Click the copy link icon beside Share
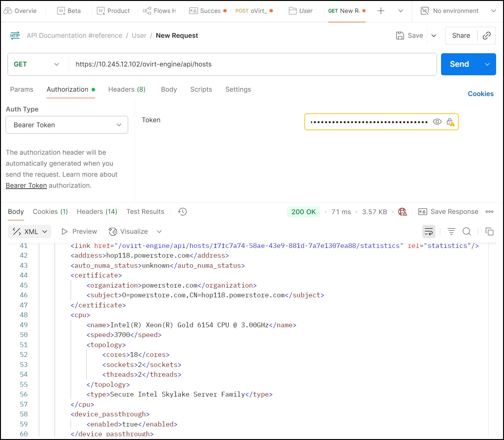Viewport: 504px width, 440px height. click(x=486, y=36)
